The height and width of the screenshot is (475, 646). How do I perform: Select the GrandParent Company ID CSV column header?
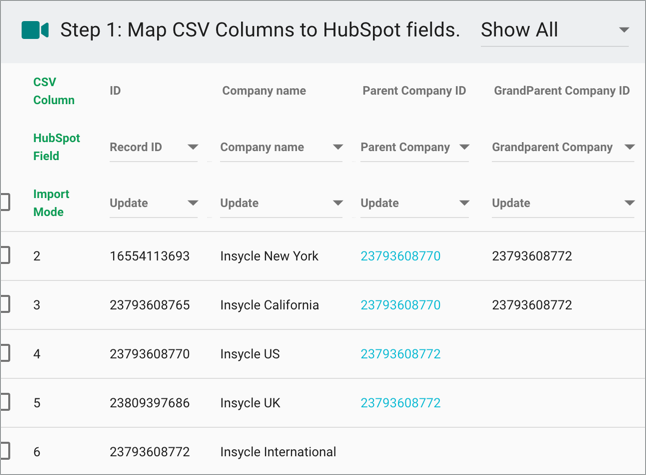(x=562, y=91)
